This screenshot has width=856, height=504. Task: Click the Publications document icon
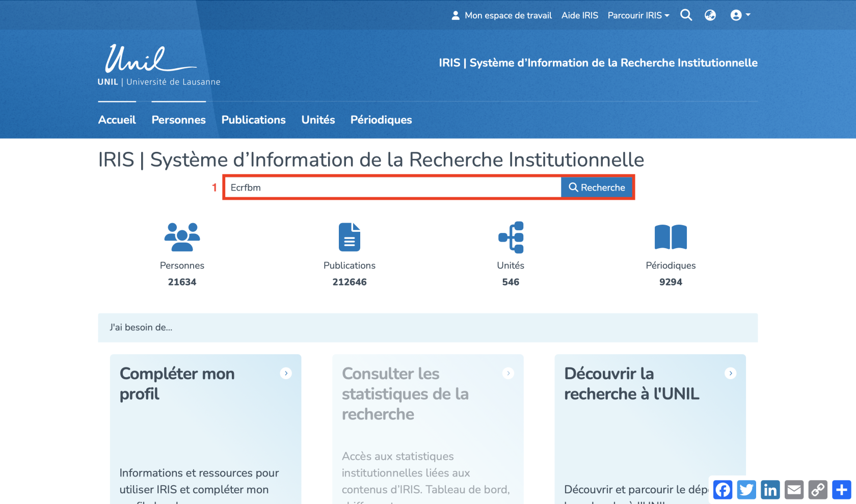coord(349,237)
